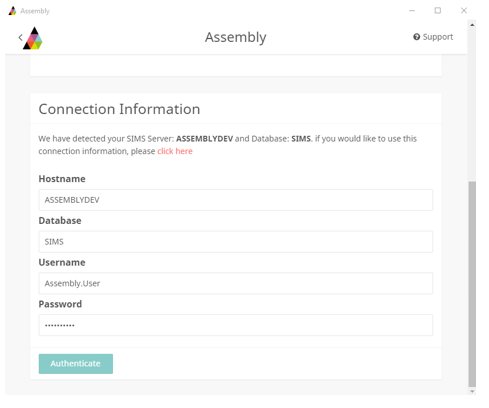This screenshot has height=408, width=489.
Task: Click the back chevron arrow in header
Action: [21, 37]
